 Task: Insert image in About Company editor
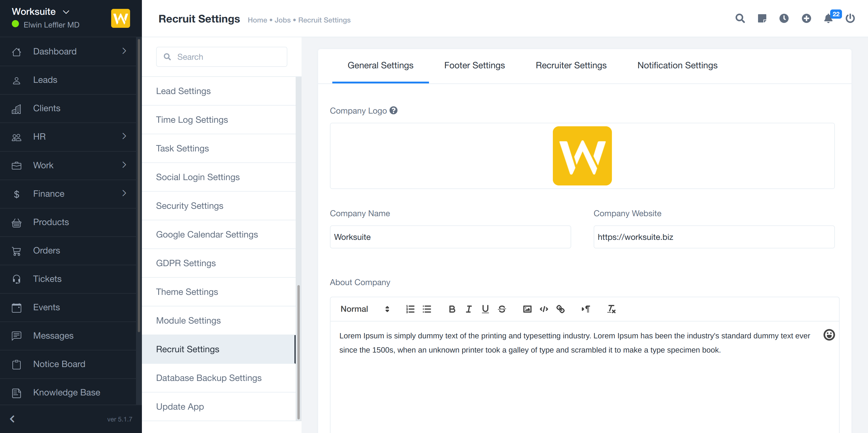point(527,309)
